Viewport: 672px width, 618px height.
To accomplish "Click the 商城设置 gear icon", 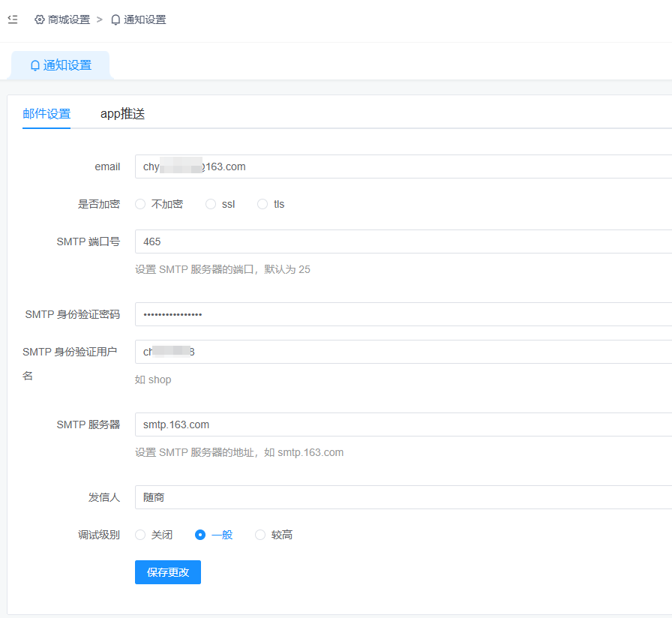I will point(40,19).
